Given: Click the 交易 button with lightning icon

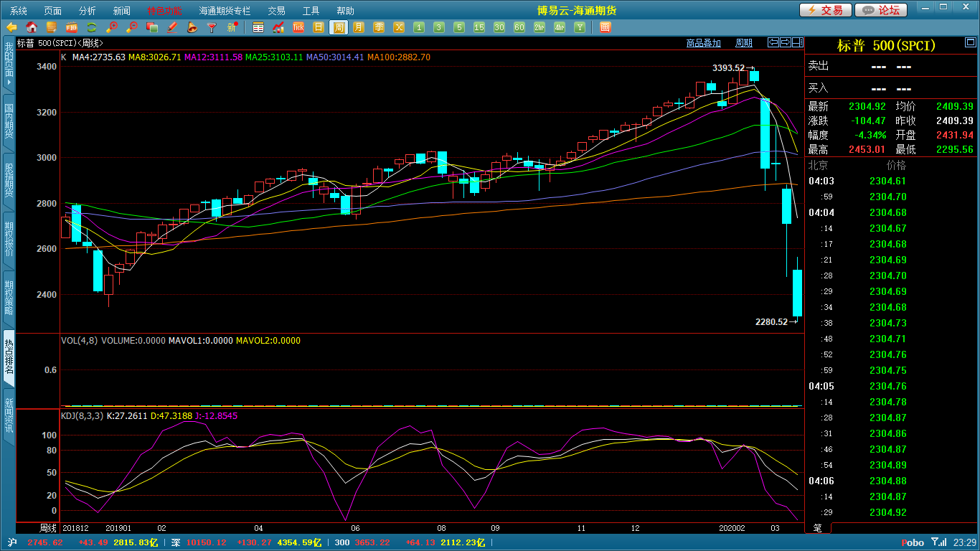Looking at the screenshot, I should pyautogui.click(x=826, y=10).
